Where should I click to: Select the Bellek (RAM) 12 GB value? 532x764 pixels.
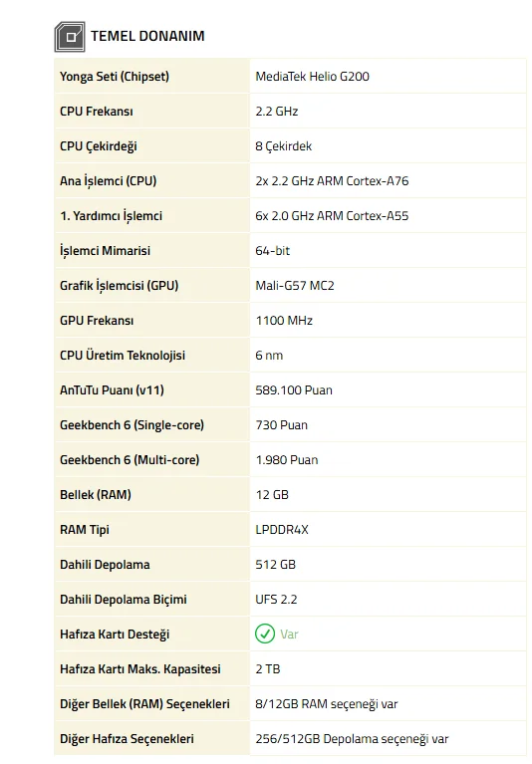[272, 495]
